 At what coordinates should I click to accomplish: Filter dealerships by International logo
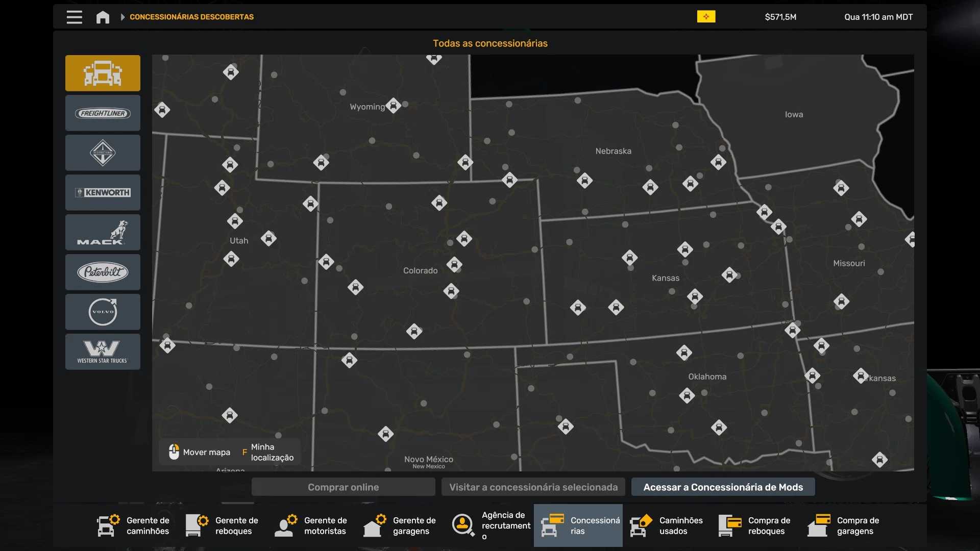[103, 153]
